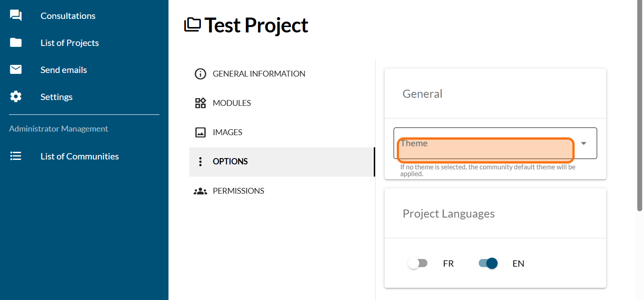This screenshot has height=300, width=644.
Task: Open Send emails in the sidebar
Action: coord(63,70)
